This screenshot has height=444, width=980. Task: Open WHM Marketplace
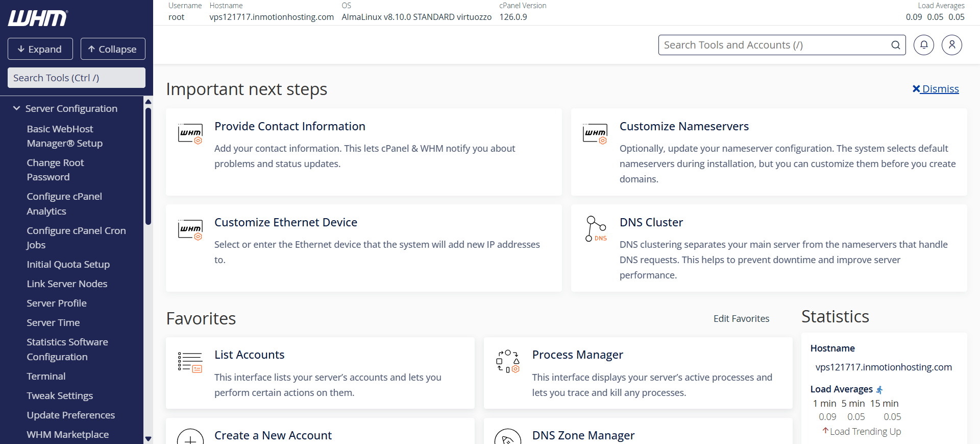pos(68,434)
